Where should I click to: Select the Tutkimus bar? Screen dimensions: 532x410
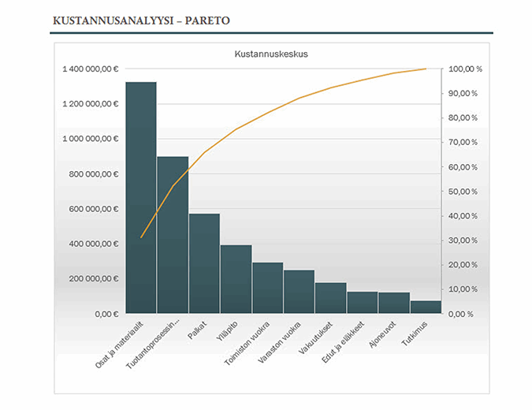(x=426, y=307)
